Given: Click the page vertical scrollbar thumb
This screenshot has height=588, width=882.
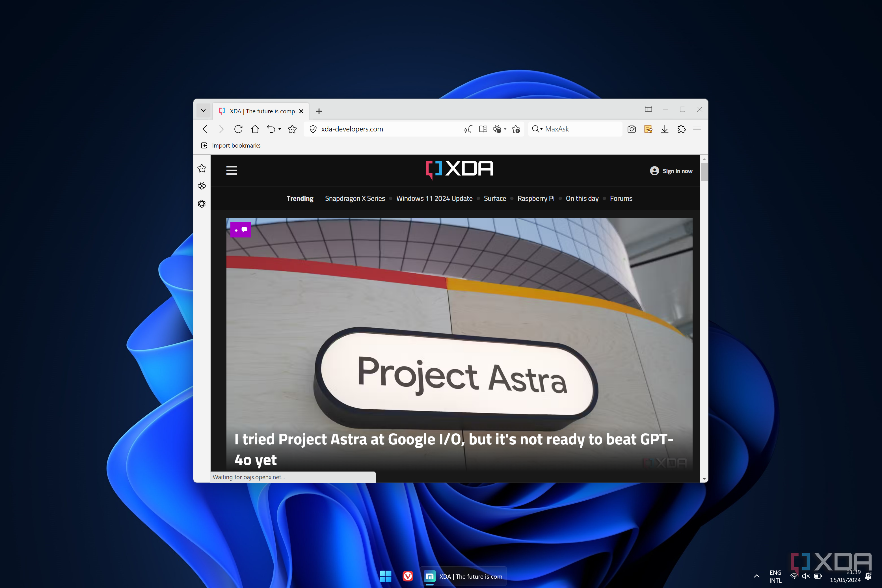Looking at the screenshot, I should [704, 172].
